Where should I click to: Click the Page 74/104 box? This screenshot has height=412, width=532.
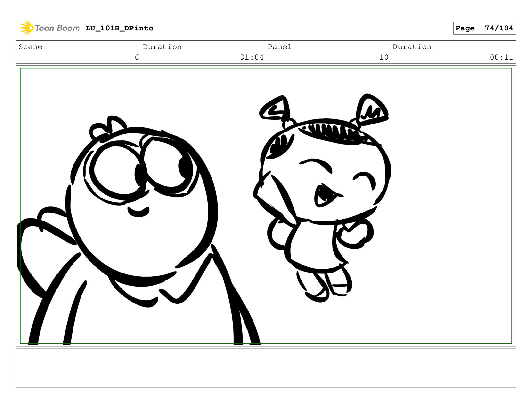(484, 28)
